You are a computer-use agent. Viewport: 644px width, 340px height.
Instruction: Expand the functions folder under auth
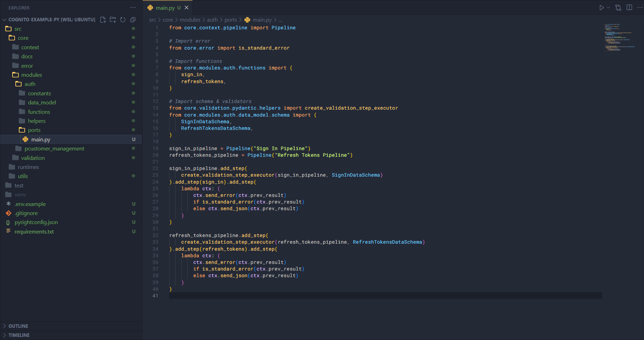click(39, 112)
